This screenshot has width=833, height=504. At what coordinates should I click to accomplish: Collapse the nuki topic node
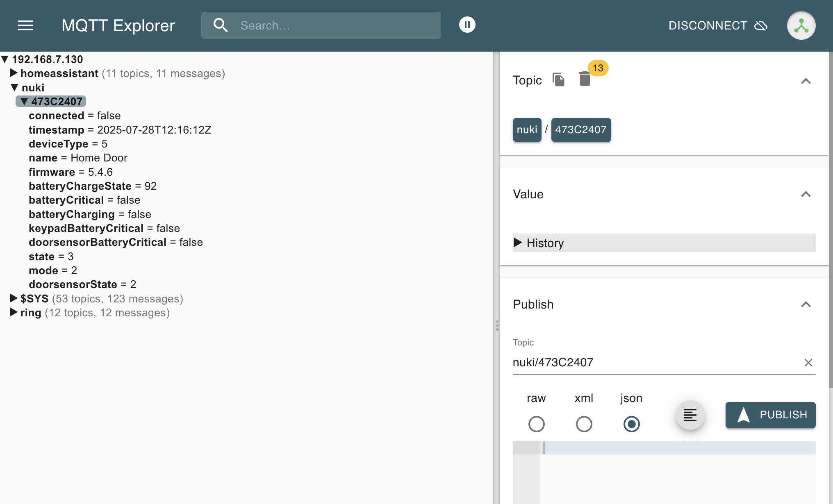click(x=14, y=87)
